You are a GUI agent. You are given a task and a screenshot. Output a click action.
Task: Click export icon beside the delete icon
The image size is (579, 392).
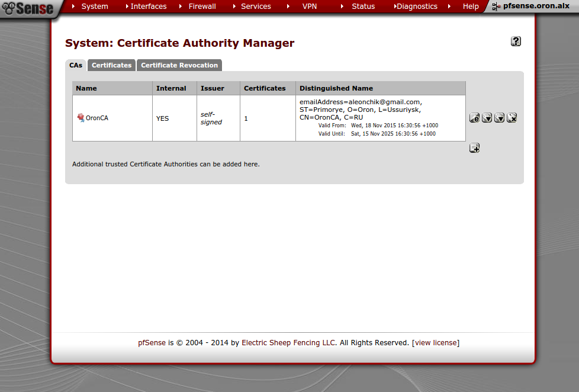click(499, 118)
